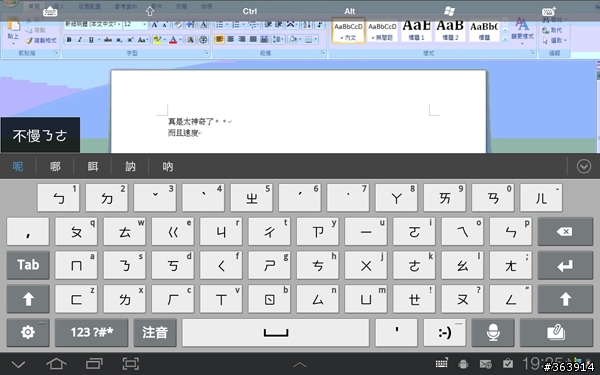Open the 版面配置 ribbon tab
The height and width of the screenshot is (375, 600).
pyautogui.click(x=90, y=7)
